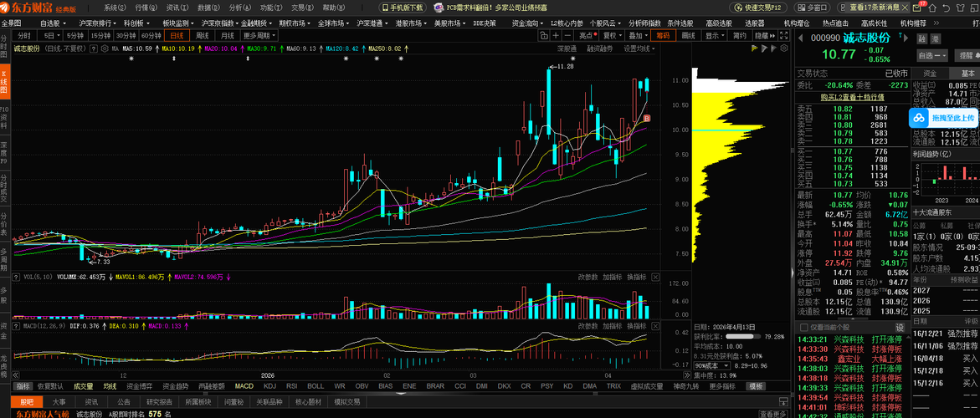Click 购买L2查看十档行情 link
980x418 pixels.
[x=852, y=97]
